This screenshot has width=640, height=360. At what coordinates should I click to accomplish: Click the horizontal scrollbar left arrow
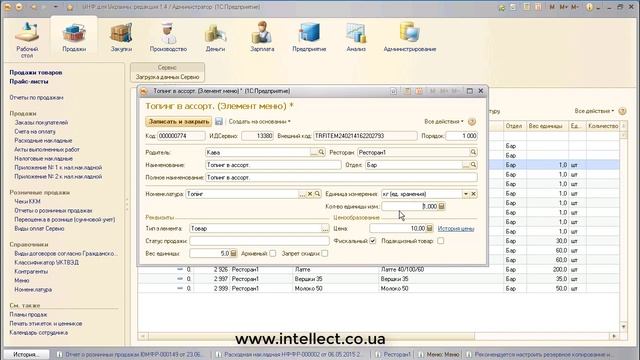click(142, 336)
